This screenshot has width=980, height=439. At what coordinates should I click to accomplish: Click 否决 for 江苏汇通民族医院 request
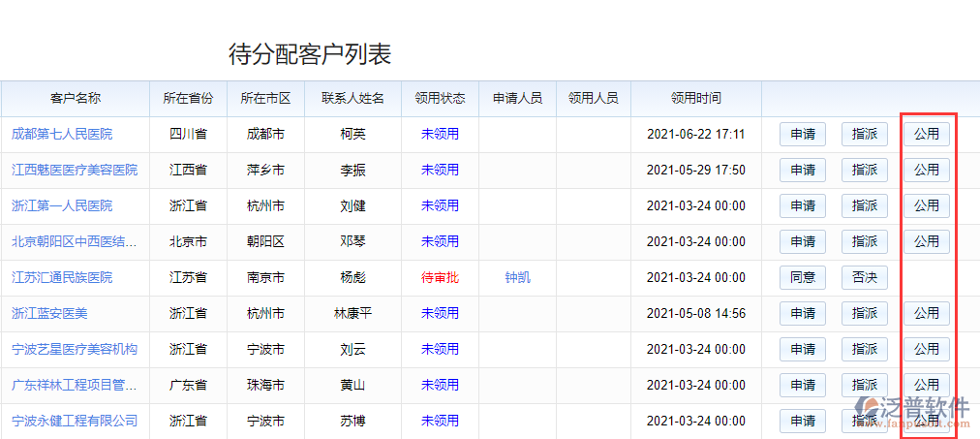point(864,277)
